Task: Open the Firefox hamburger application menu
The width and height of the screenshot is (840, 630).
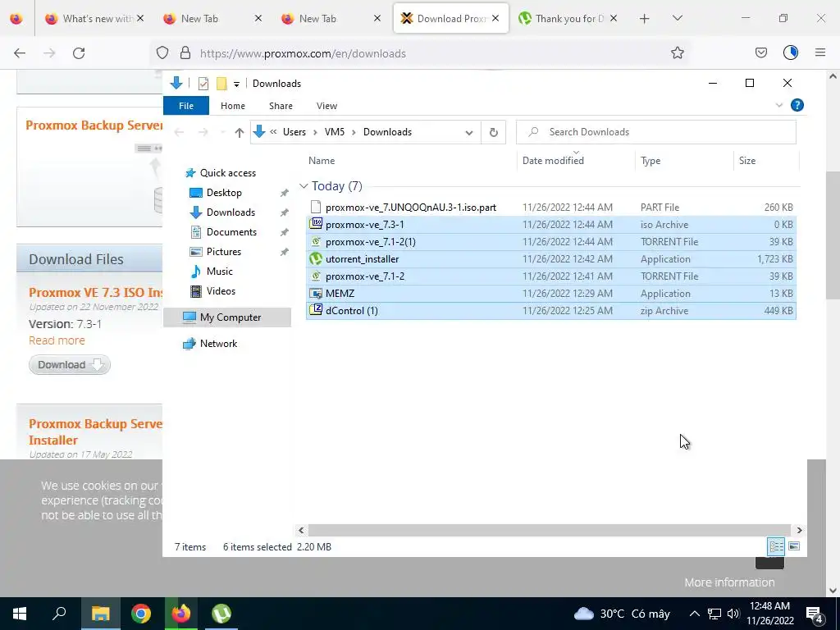Action: (819, 52)
